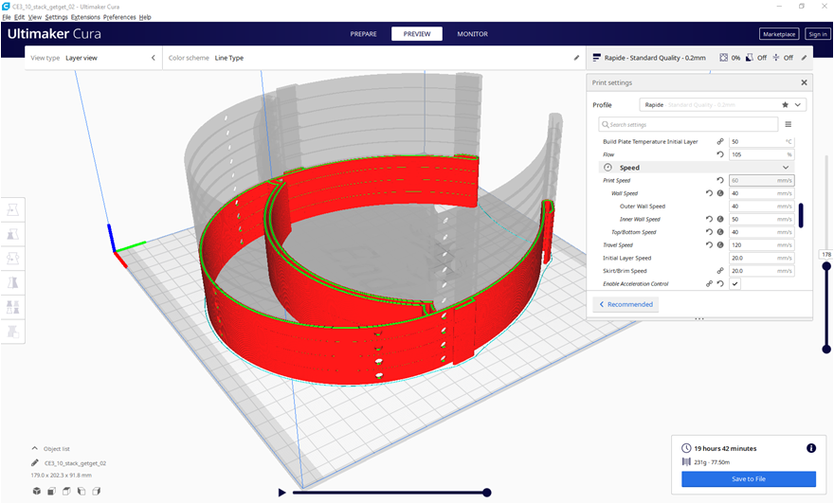Click the lower layer slider handle
834x504 pixels.
tap(826, 350)
